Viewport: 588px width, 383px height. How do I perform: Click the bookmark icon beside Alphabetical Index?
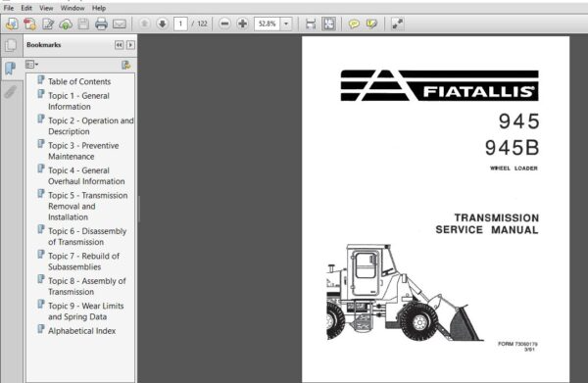pos(41,329)
